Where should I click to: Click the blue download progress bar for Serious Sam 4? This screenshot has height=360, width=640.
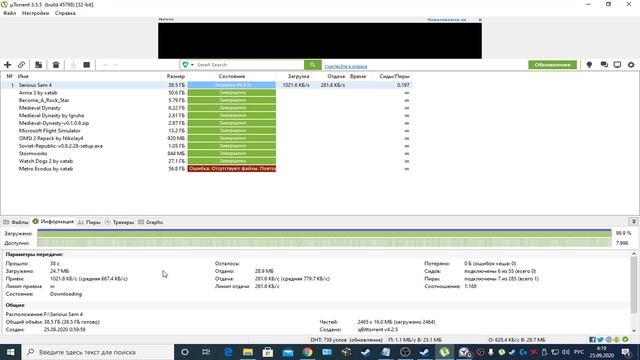pyautogui.click(x=232, y=85)
